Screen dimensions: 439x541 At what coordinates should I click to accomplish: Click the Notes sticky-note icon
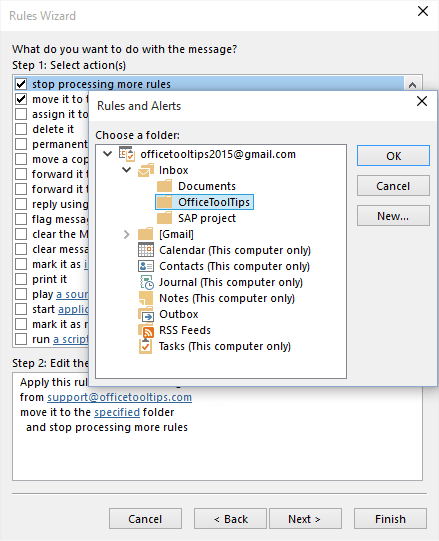pyautogui.click(x=146, y=298)
